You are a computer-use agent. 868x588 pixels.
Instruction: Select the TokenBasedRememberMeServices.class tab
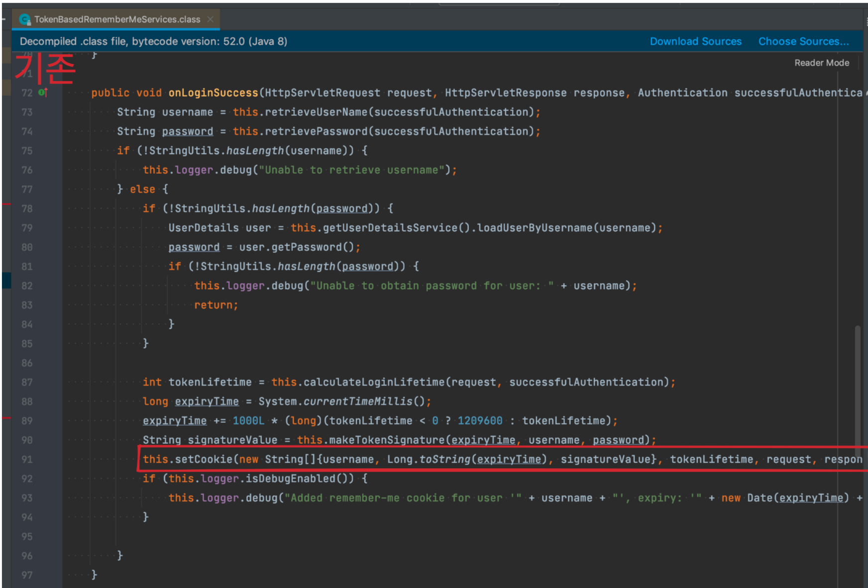pyautogui.click(x=116, y=19)
